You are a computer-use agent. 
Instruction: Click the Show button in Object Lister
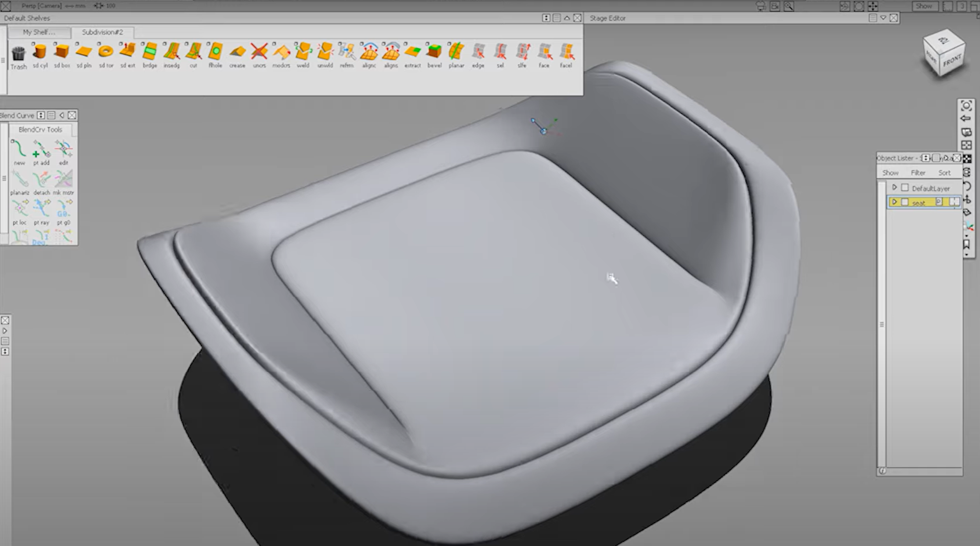point(890,172)
